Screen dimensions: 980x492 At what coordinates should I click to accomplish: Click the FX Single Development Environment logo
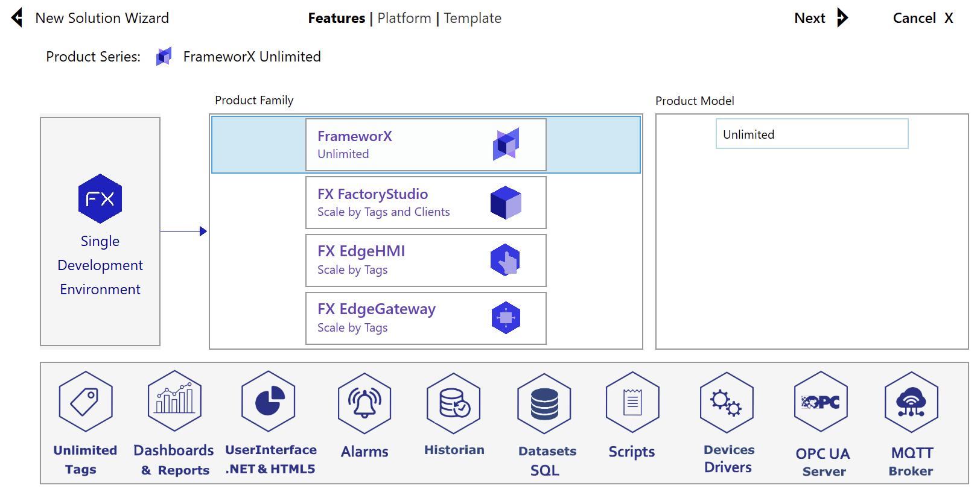click(x=100, y=199)
